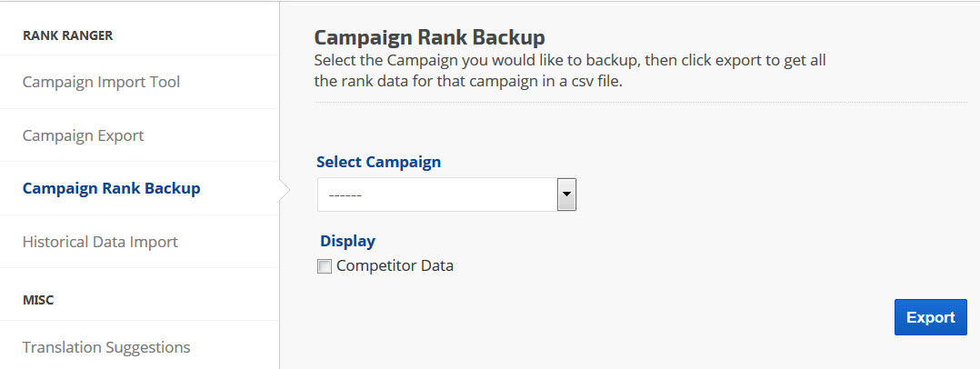Click the Display section label
This screenshot has width=980, height=369.
click(347, 242)
